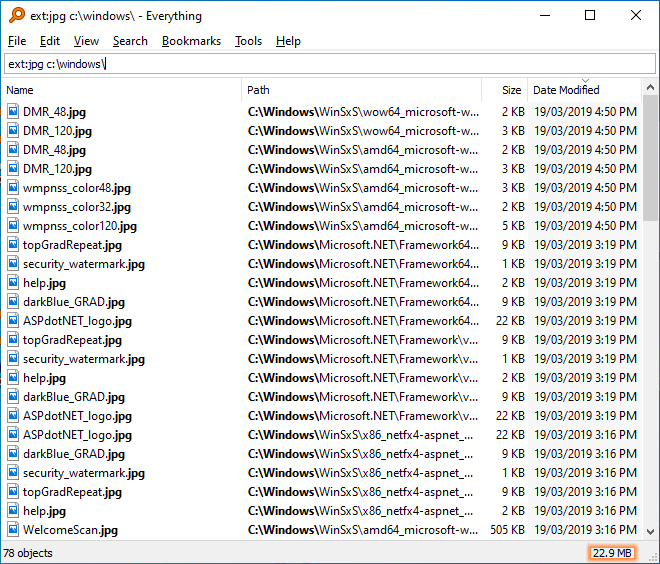Click icon of help.jpg in Framework\v folder
Viewport: 660px width, 564px height.
pos(13,378)
